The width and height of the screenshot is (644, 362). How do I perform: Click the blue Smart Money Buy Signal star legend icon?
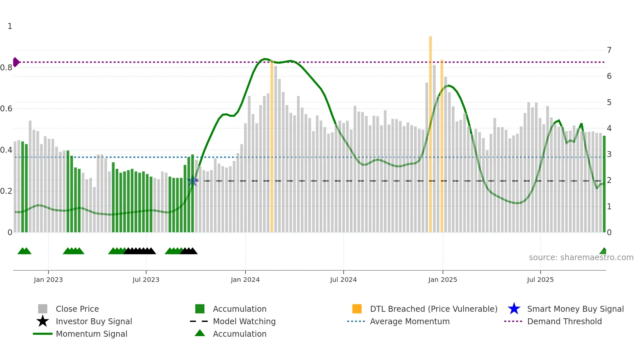coord(514,309)
